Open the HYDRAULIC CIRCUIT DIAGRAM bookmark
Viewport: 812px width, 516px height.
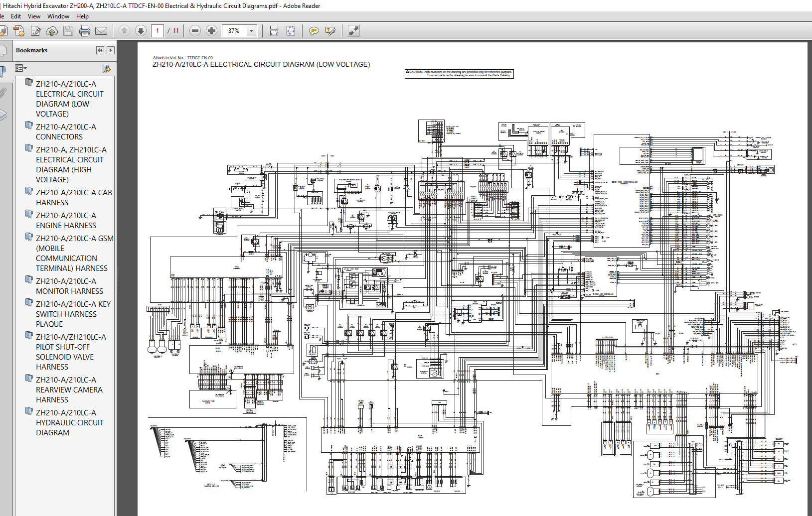point(70,422)
